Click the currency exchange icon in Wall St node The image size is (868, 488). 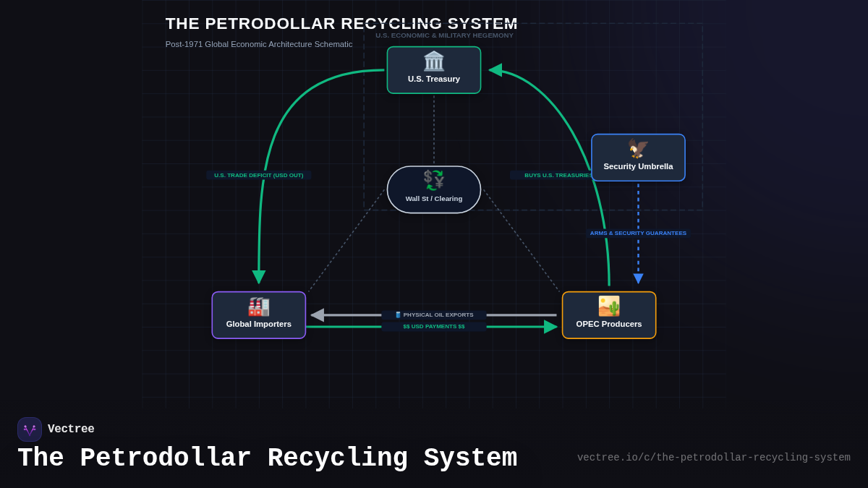click(433, 180)
